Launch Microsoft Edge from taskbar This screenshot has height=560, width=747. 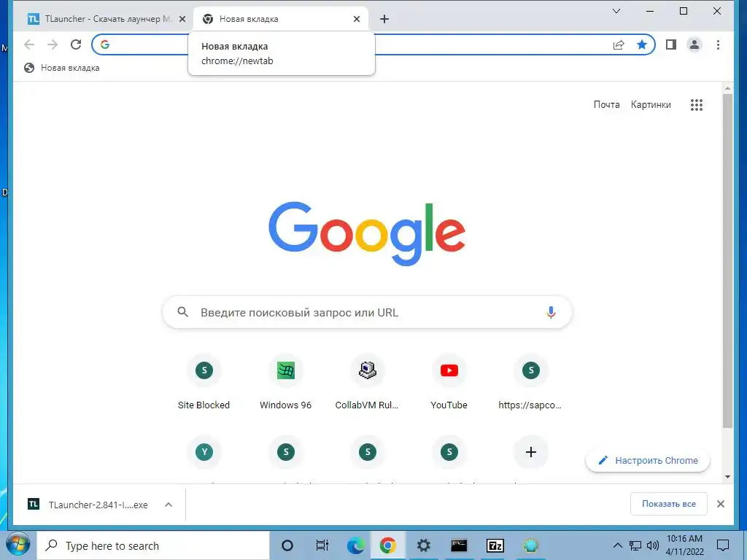[x=355, y=545]
